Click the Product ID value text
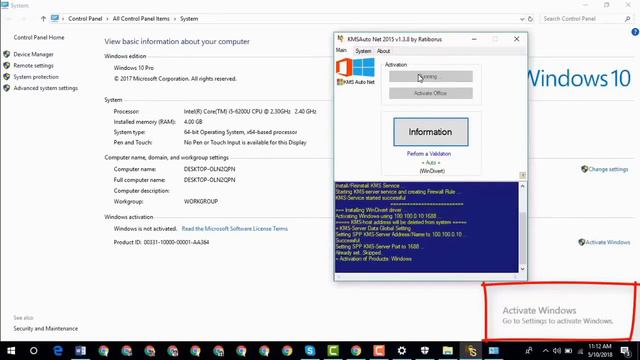 (x=176, y=242)
